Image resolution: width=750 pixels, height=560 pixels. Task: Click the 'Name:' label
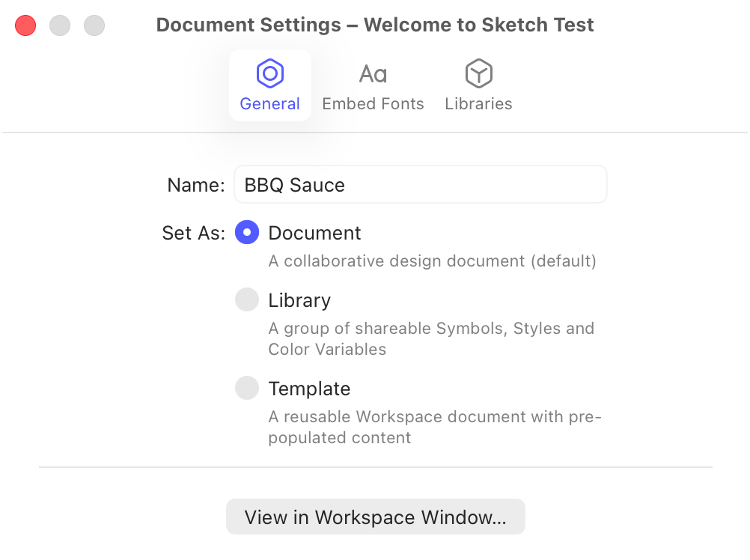196,185
